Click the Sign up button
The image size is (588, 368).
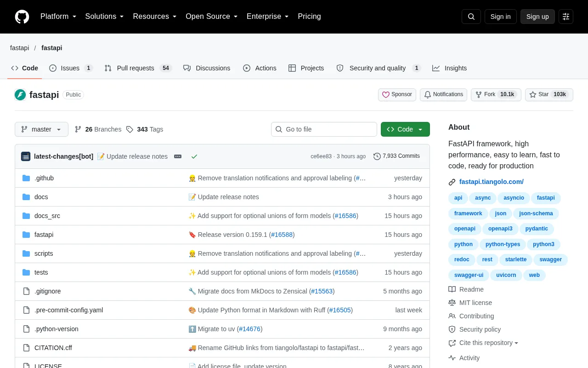537,17
